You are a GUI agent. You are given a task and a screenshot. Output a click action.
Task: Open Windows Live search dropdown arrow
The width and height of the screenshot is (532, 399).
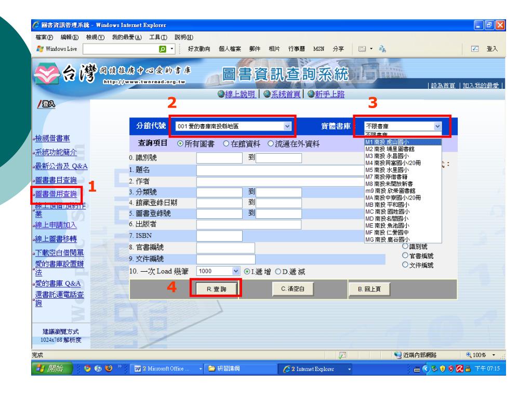point(171,49)
